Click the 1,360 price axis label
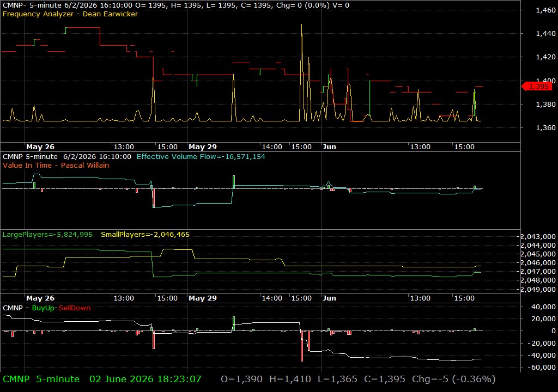 [x=545, y=128]
